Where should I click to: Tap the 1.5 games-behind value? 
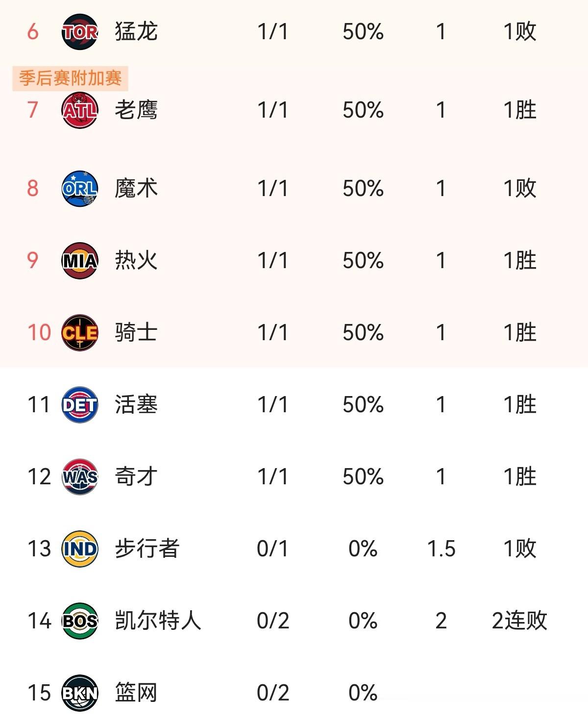[x=441, y=548]
